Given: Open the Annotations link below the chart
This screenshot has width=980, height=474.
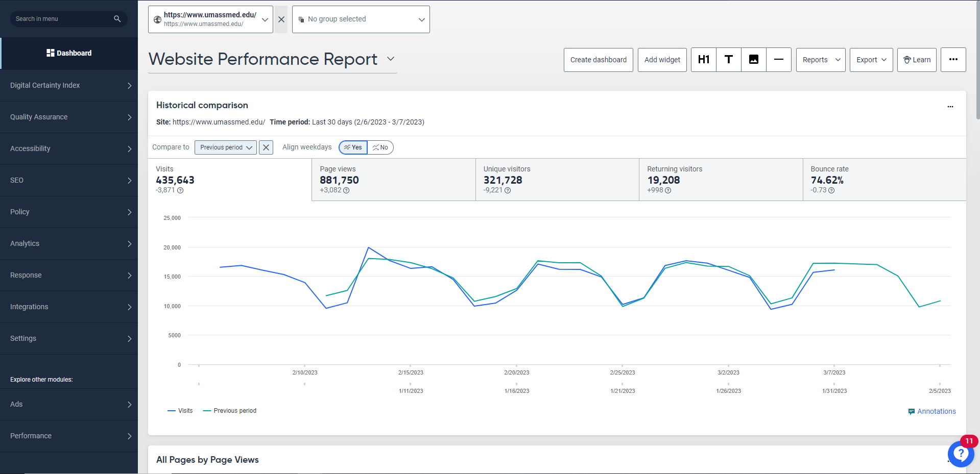Looking at the screenshot, I should coord(936,411).
